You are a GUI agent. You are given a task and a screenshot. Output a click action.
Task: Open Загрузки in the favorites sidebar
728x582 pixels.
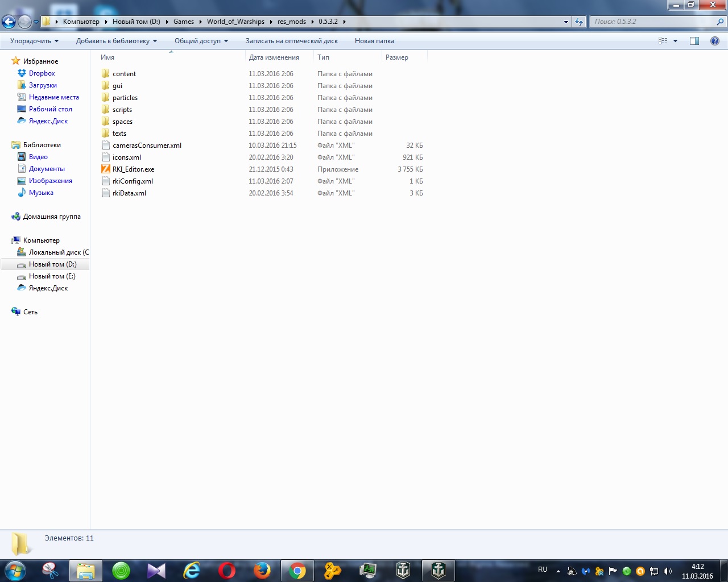(43, 85)
